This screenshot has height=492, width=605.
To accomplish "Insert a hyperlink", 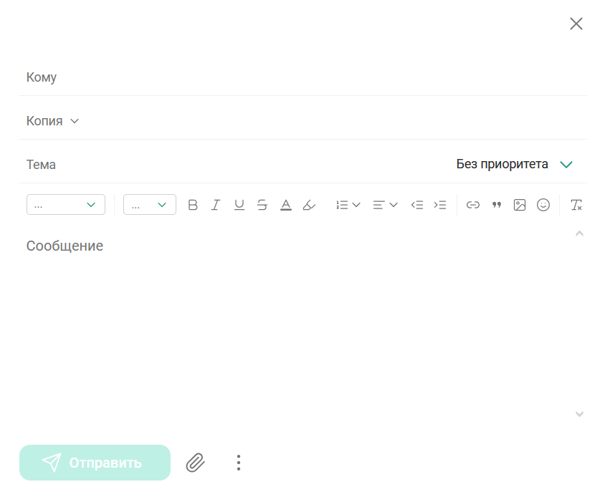I will [473, 205].
